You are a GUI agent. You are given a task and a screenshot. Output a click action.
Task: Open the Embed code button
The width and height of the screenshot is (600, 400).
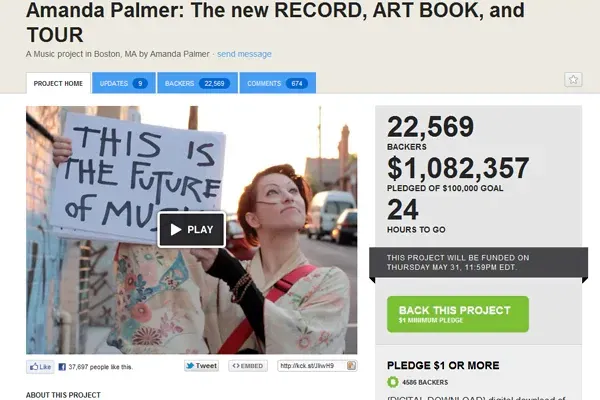[x=248, y=366]
